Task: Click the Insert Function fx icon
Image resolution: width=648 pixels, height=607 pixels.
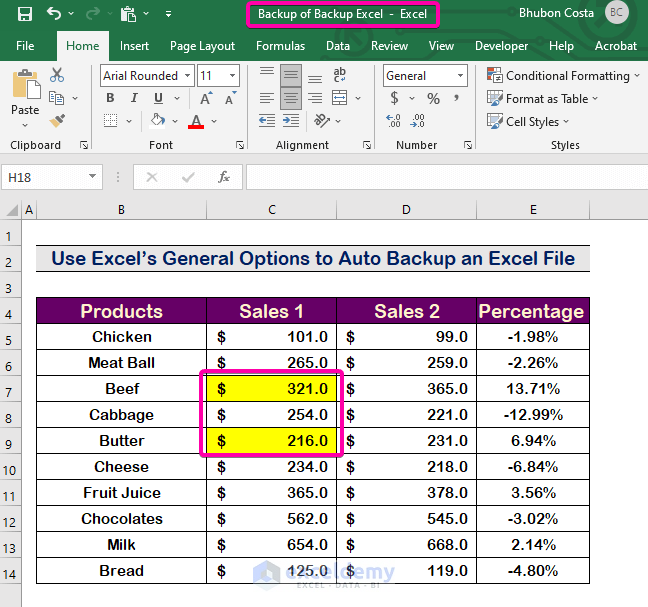Action: tap(224, 177)
